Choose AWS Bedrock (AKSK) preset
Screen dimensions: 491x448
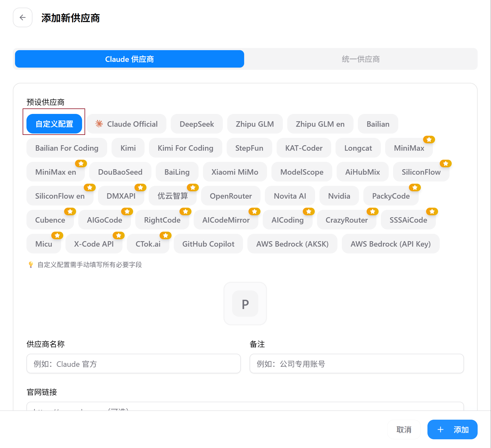click(x=292, y=244)
